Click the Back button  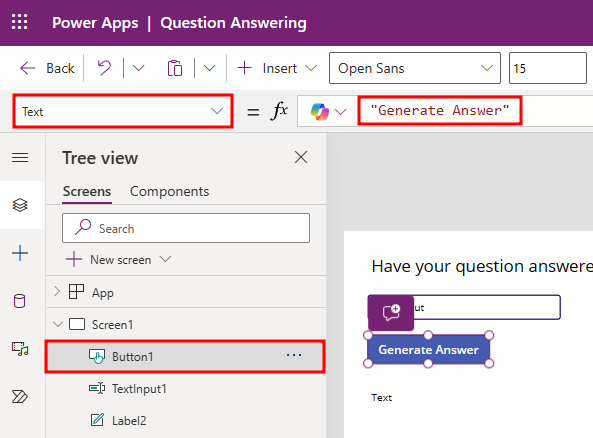[47, 68]
